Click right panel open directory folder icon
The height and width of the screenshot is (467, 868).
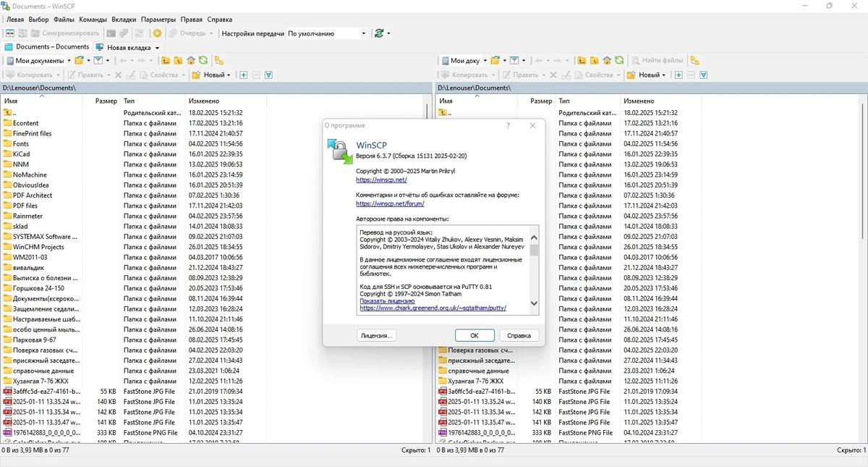pos(495,61)
